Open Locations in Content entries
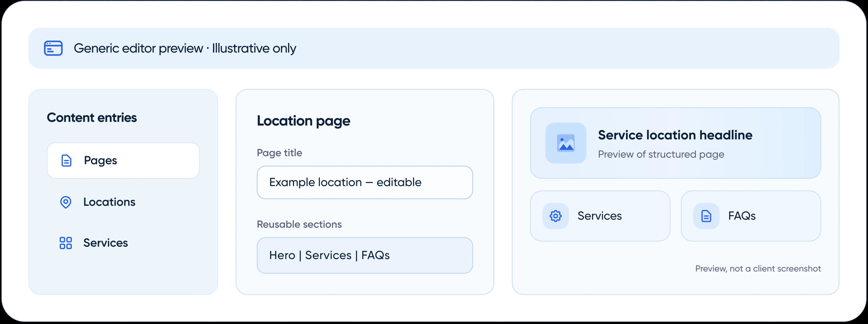Screen dimensions: 868x324 [x=123, y=202]
